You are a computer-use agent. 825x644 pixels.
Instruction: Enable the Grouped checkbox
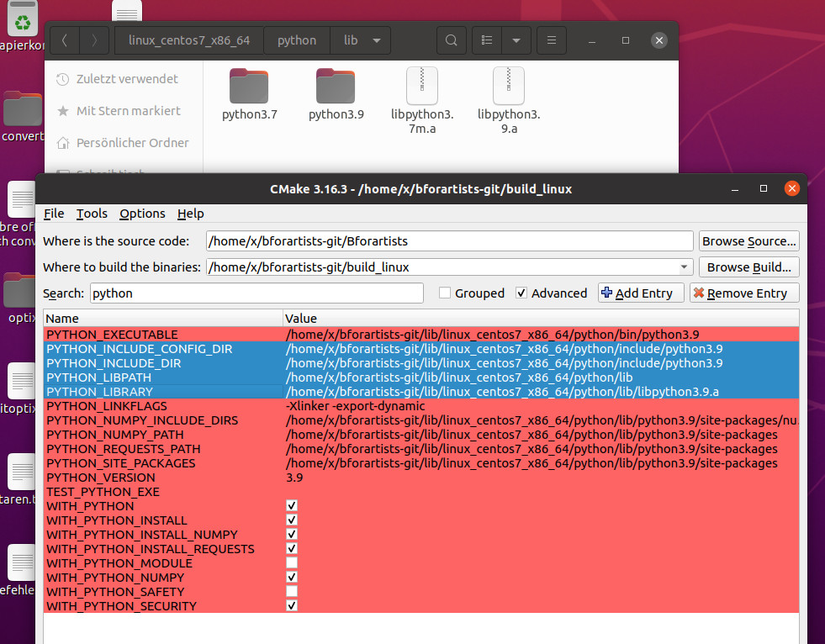(x=445, y=293)
